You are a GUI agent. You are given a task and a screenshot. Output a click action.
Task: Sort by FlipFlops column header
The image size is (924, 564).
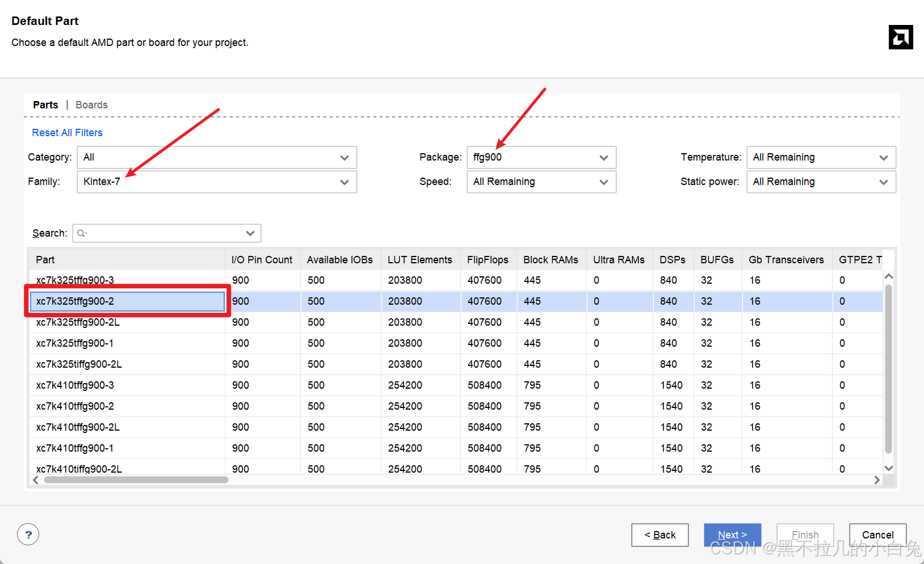tap(489, 260)
